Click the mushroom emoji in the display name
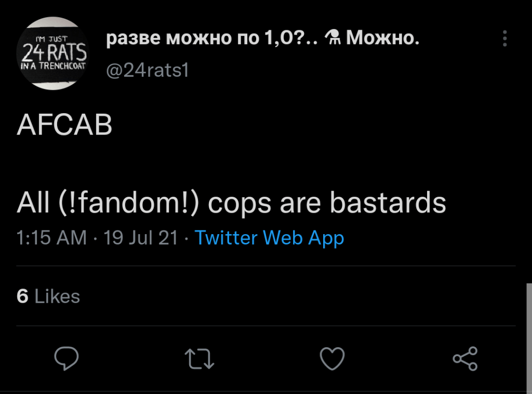 click(x=332, y=38)
